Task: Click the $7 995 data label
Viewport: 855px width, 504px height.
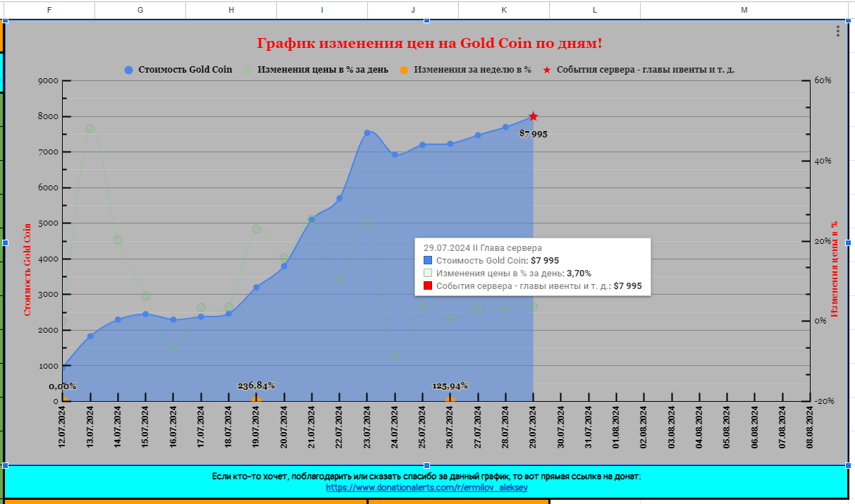Action: (x=534, y=133)
